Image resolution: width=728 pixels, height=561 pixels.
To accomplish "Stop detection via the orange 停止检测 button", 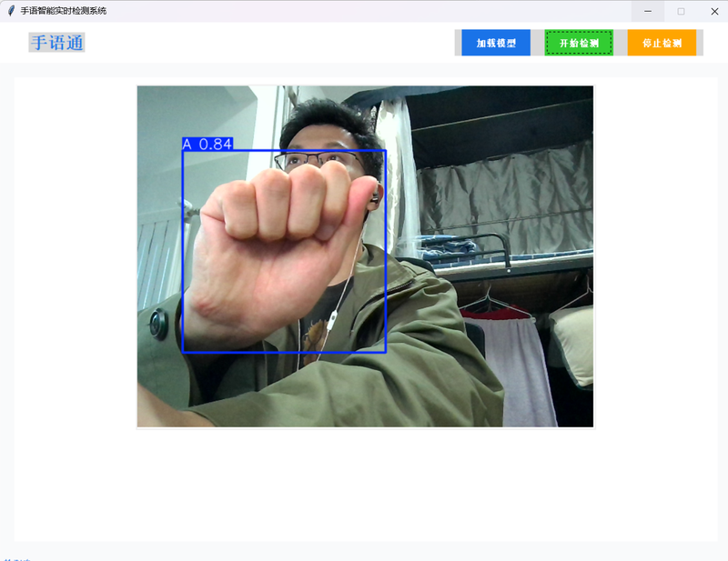I will click(x=662, y=43).
